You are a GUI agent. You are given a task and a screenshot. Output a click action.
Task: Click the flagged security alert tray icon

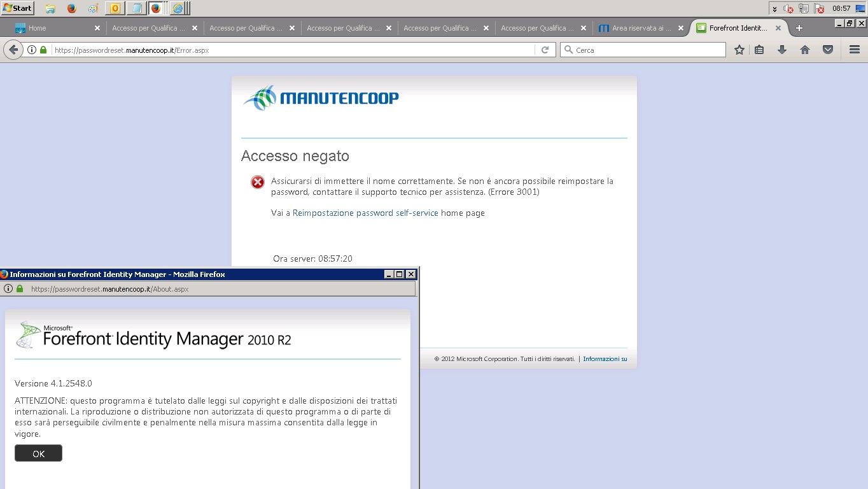[818, 8]
